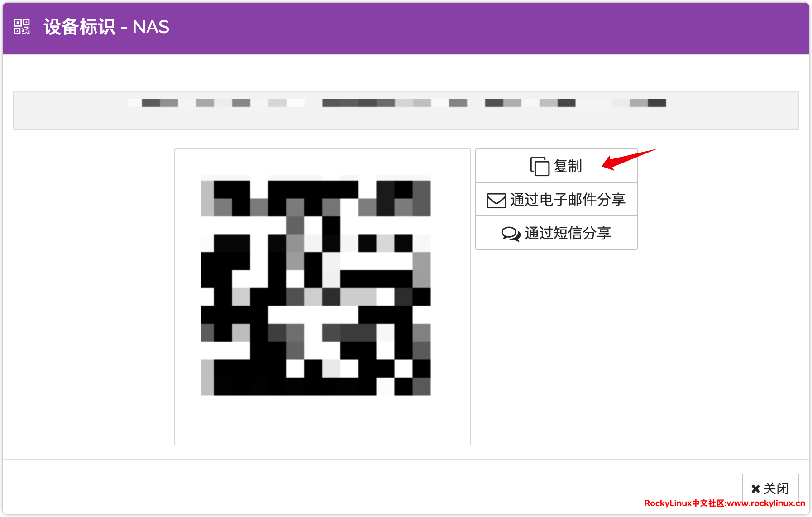The image size is (812, 517).
Task: Select 通过短信分享 text
Action: [568, 233]
